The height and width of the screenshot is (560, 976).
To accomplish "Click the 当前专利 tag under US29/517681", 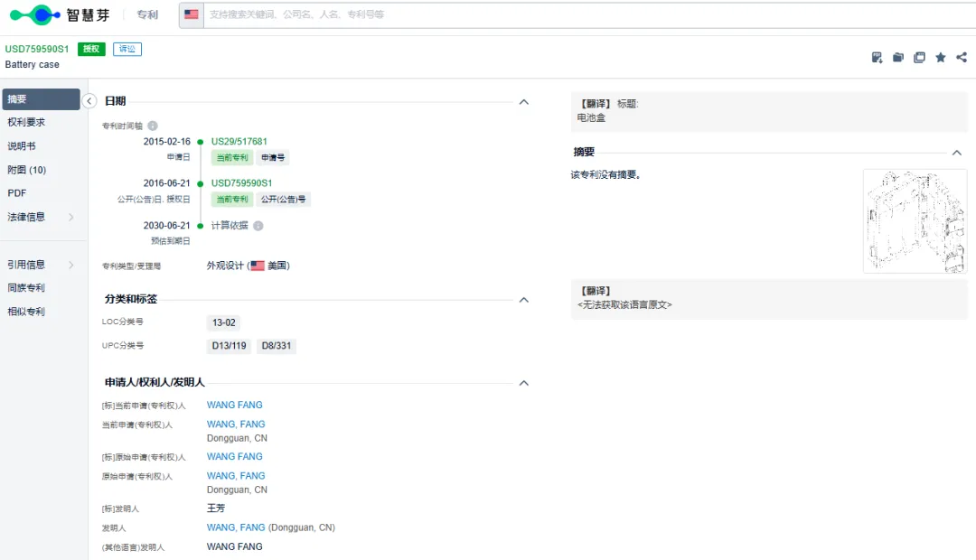I will coord(232,157).
